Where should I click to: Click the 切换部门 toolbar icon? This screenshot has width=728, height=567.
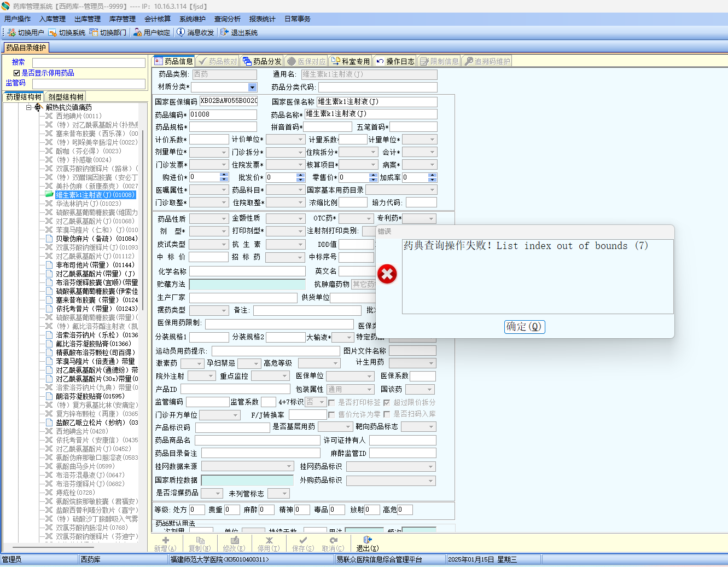coord(94,32)
